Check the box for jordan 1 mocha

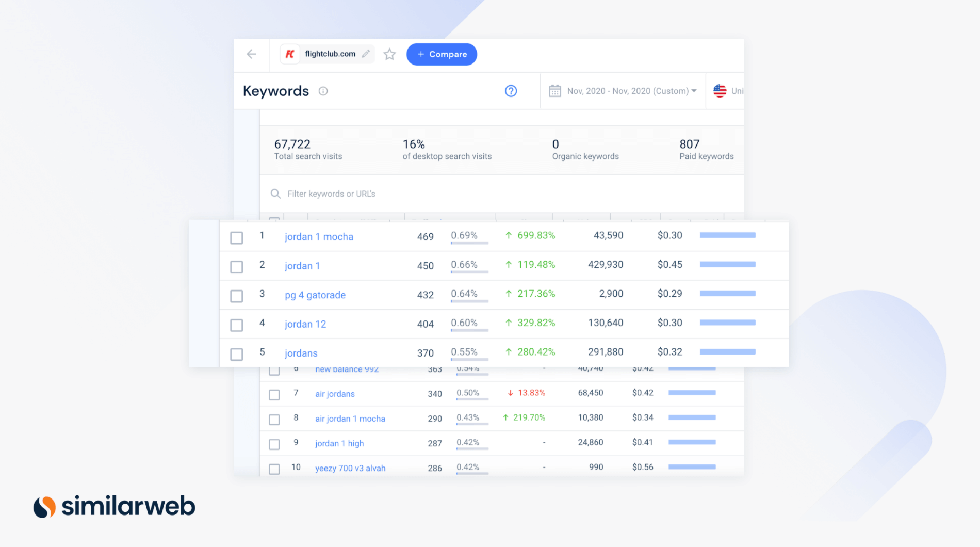click(x=236, y=237)
